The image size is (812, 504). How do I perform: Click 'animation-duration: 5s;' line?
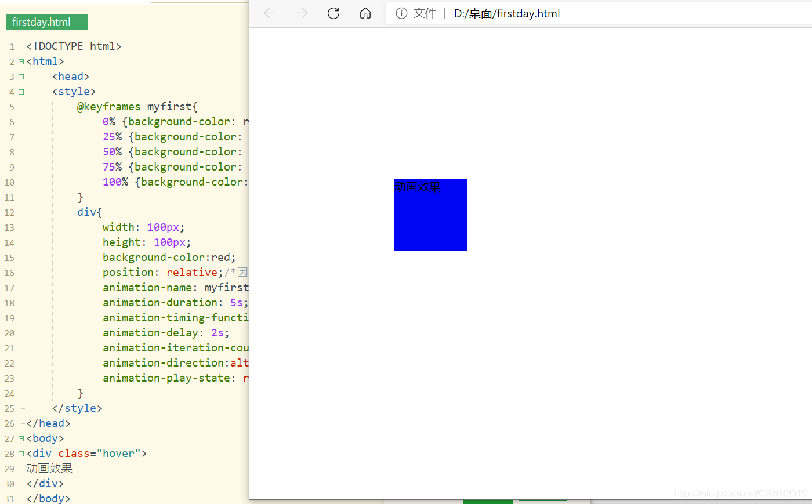tap(176, 303)
